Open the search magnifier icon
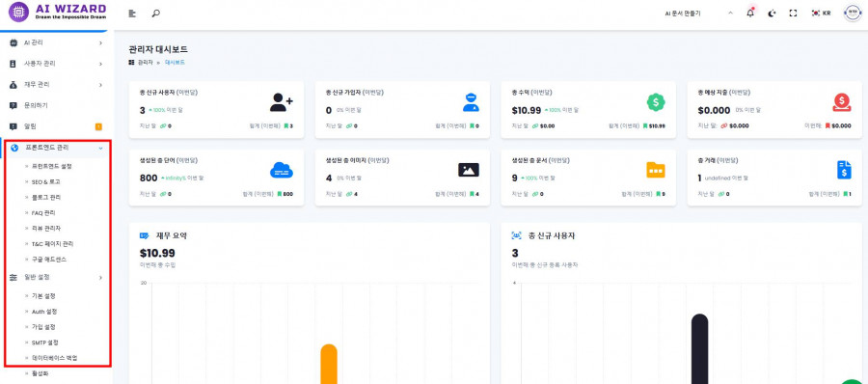 (156, 14)
